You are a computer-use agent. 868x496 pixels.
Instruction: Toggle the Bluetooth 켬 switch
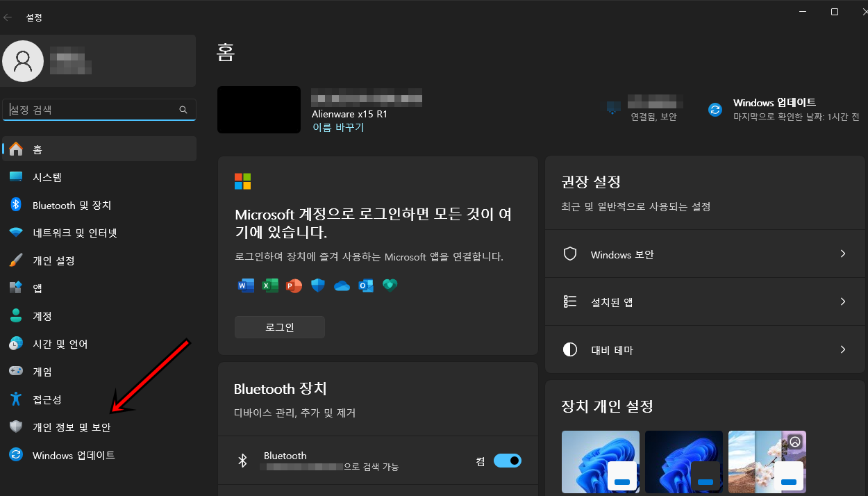pos(508,461)
